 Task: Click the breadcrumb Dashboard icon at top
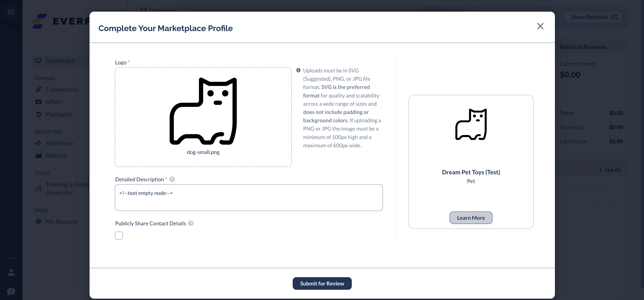pyautogui.click(x=143, y=10)
